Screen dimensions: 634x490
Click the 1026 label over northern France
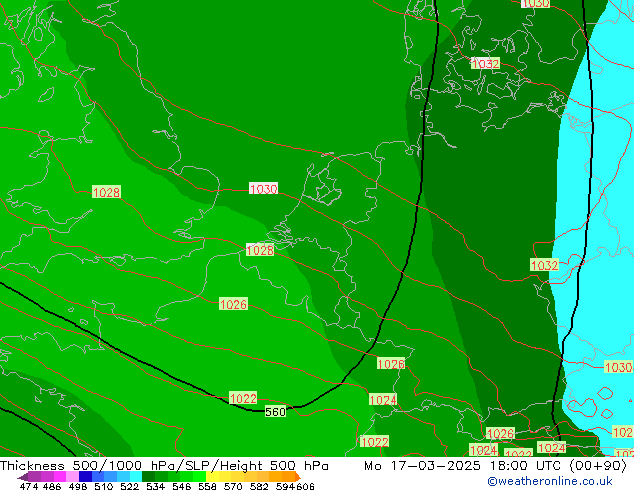(233, 304)
